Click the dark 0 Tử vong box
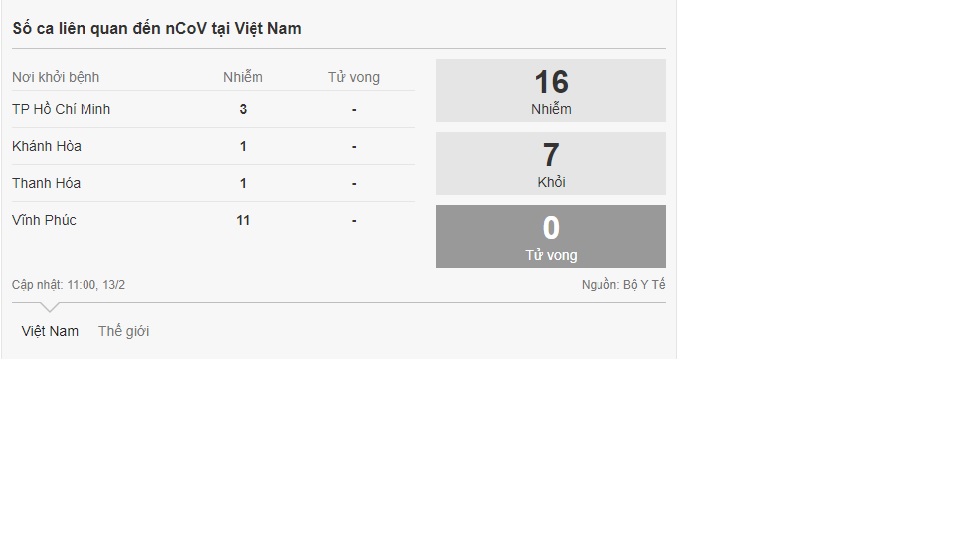The image size is (960, 540). [x=550, y=237]
